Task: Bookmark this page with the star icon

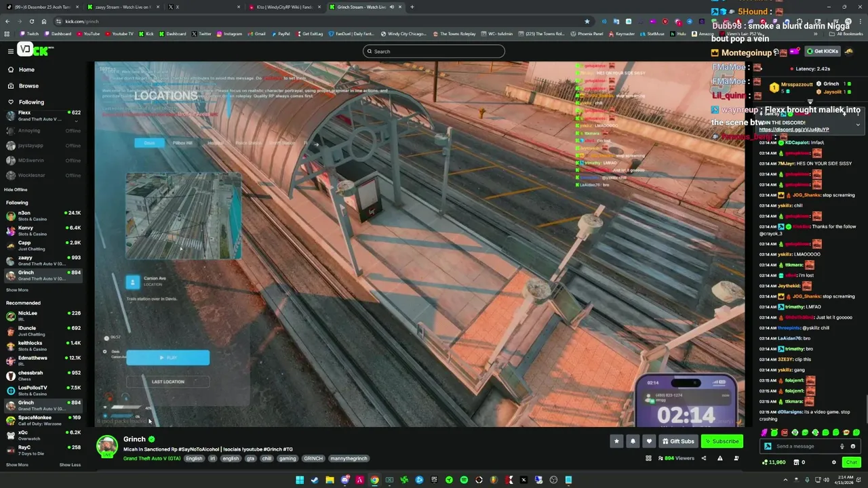Action: tap(587, 21)
